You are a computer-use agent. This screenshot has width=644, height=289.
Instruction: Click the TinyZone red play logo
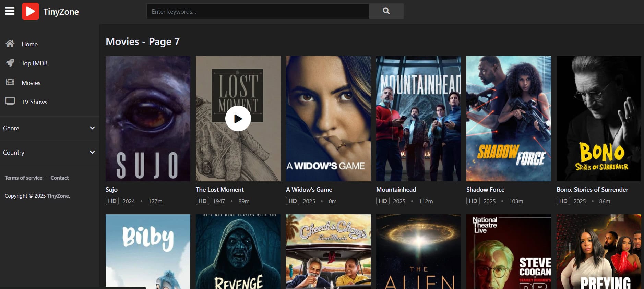[x=31, y=11]
